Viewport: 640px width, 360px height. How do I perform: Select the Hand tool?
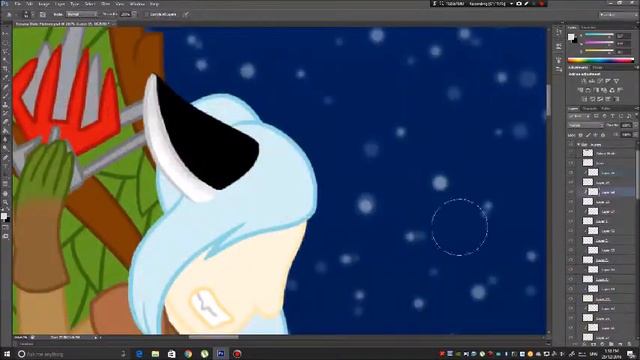(5, 193)
